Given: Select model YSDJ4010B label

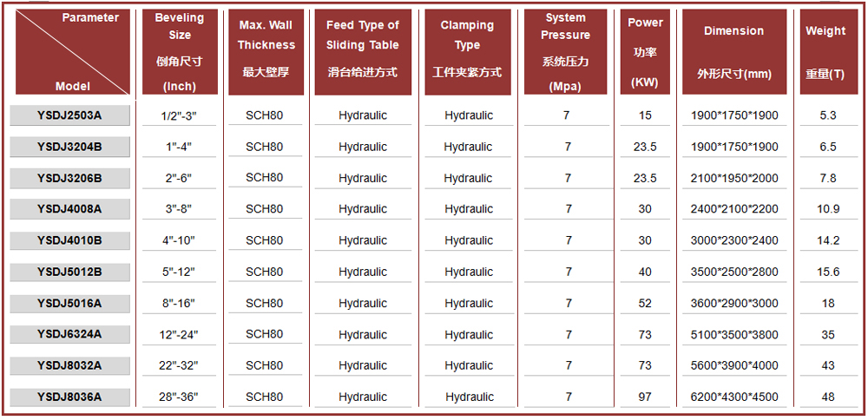Looking at the screenshot, I should (x=69, y=240).
